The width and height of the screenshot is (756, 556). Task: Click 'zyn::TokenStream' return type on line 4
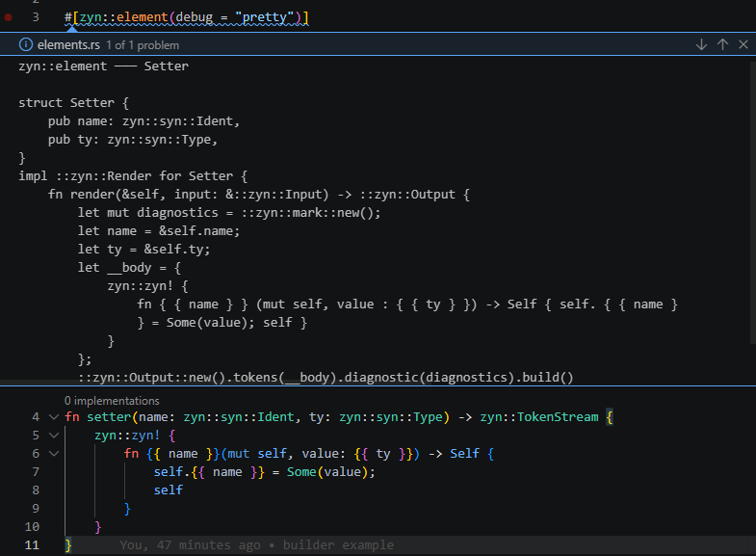click(x=539, y=416)
